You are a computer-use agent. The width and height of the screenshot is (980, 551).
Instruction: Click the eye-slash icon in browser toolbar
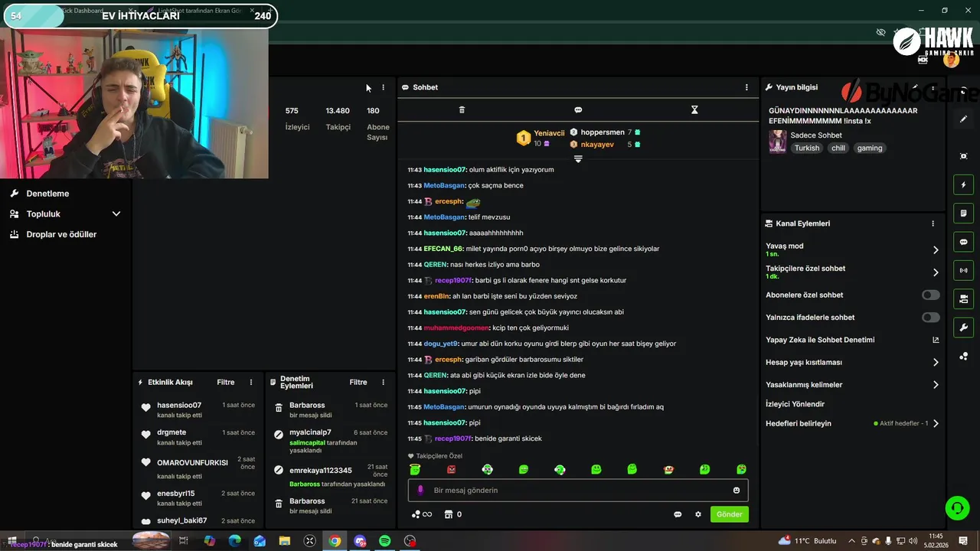coord(880,32)
